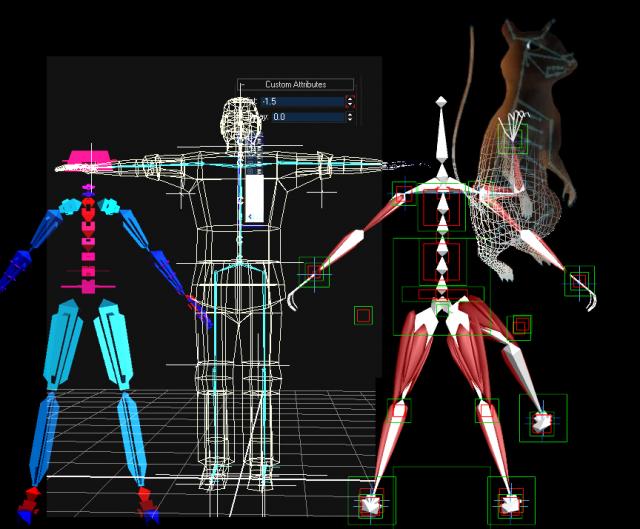Collapse the Custom Attributes rollout header
The width and height of the screenshot is (640, 529).
[x=295, y=85]
